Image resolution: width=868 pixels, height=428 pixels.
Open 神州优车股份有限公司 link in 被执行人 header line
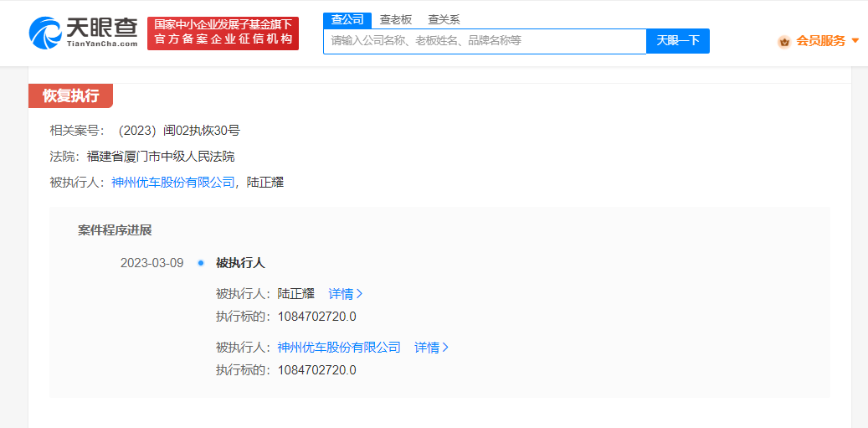(x=173, y=183)
